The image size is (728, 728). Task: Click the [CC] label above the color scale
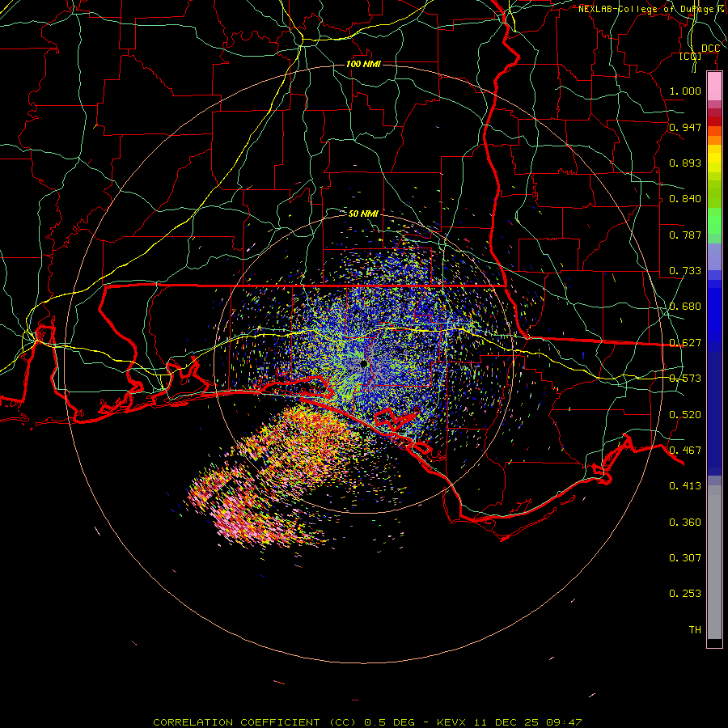point(691,56)
